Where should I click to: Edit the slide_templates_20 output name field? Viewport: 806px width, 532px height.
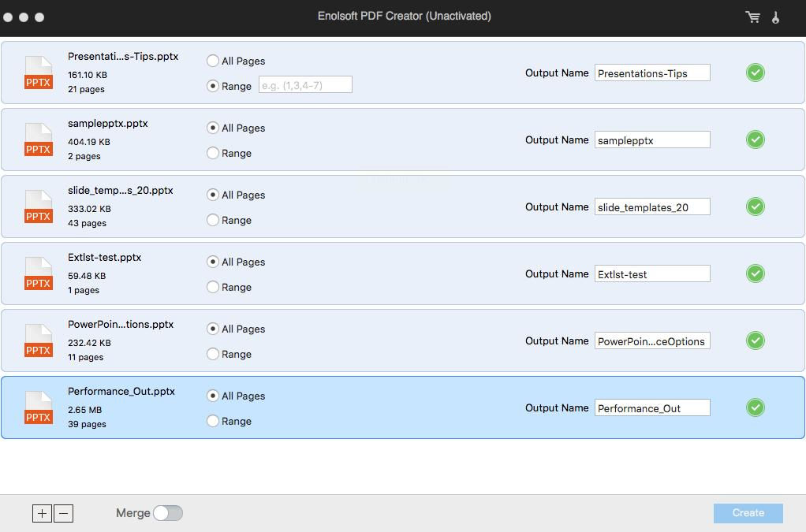tap(652, 207)
